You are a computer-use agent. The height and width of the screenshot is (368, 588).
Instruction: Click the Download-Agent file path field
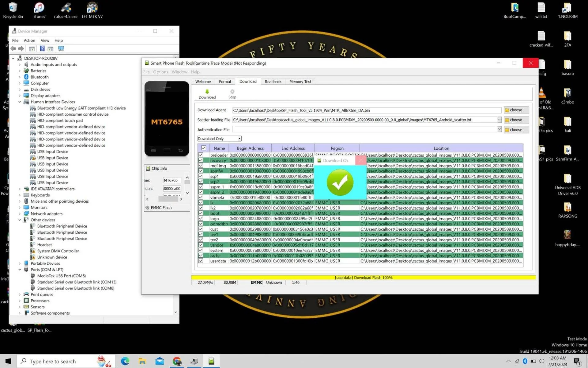[x=367, y=110]
